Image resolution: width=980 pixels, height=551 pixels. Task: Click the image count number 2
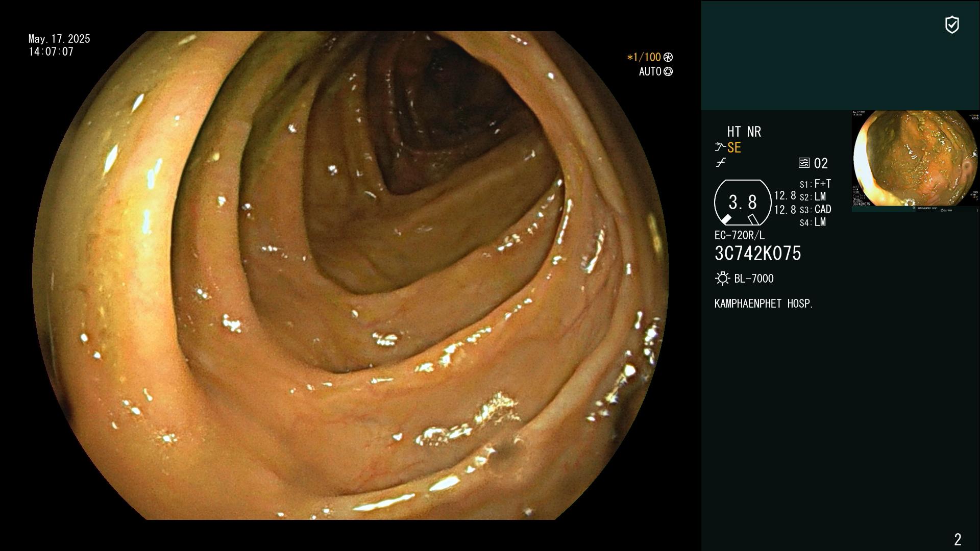click(x=958, y=539)
